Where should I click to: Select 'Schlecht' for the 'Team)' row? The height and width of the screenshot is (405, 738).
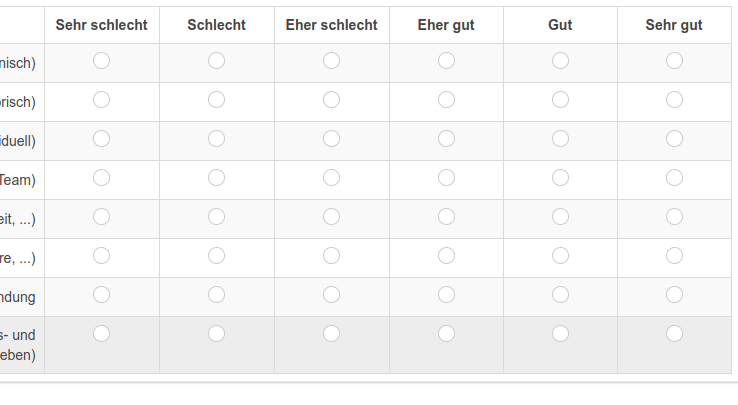pos(216,178)
